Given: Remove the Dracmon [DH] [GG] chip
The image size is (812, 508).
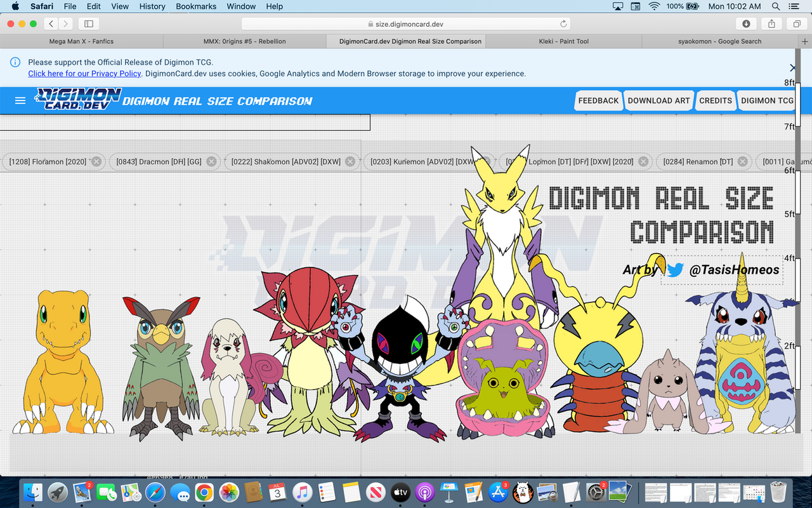Looking at the screenshot, I should point(212,162).
